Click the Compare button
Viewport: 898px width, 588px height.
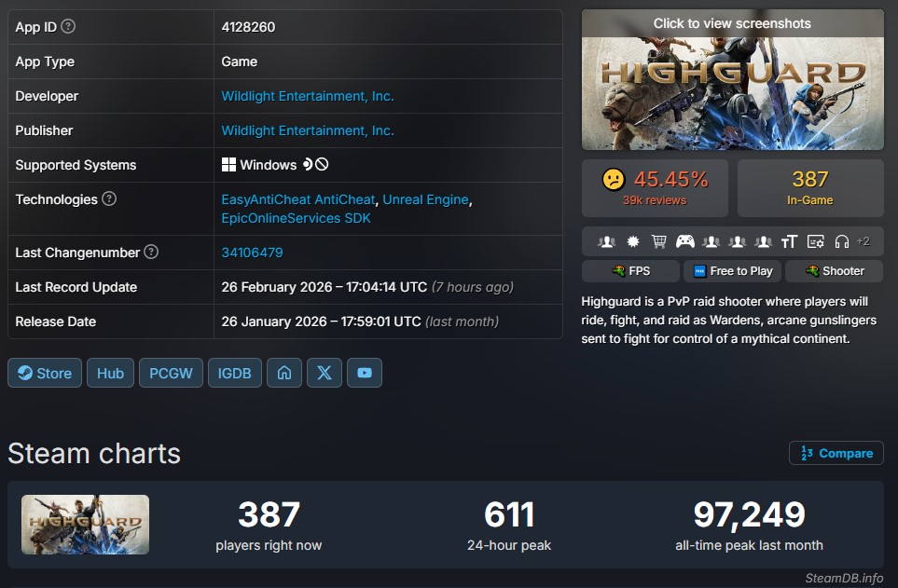coord(836,453)
